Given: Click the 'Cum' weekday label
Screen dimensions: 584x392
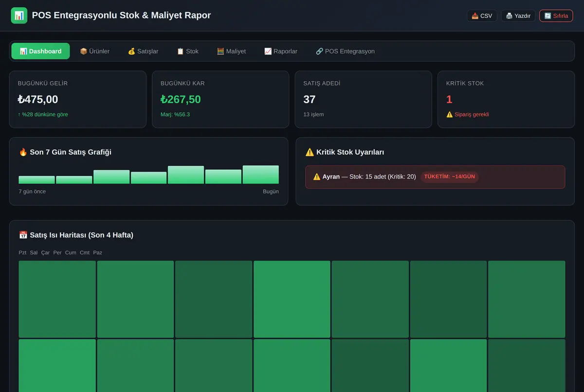Looking at the screenshot, I should point(71,252).
